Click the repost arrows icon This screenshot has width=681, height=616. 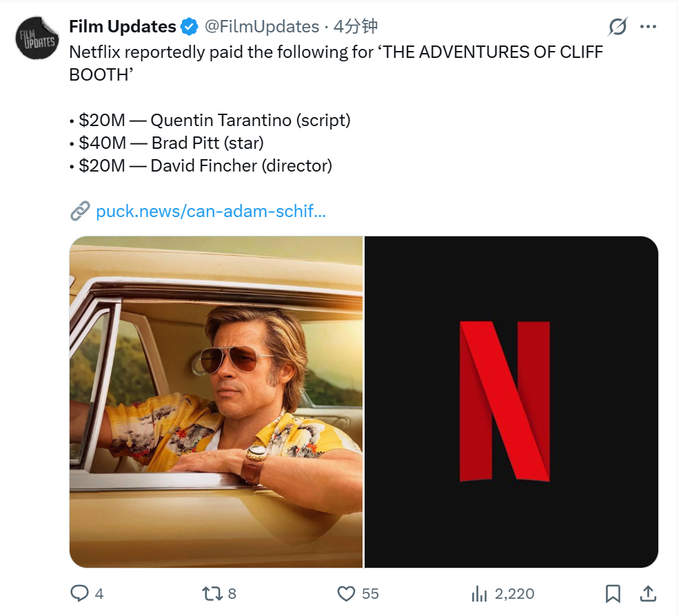tap(210, 593)
